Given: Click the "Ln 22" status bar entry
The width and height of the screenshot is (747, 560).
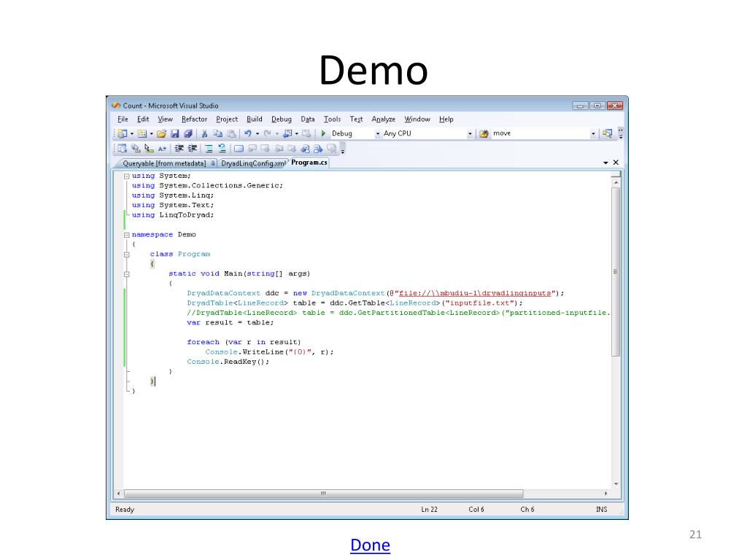Looking at the screenshot, I should [429, 510].
